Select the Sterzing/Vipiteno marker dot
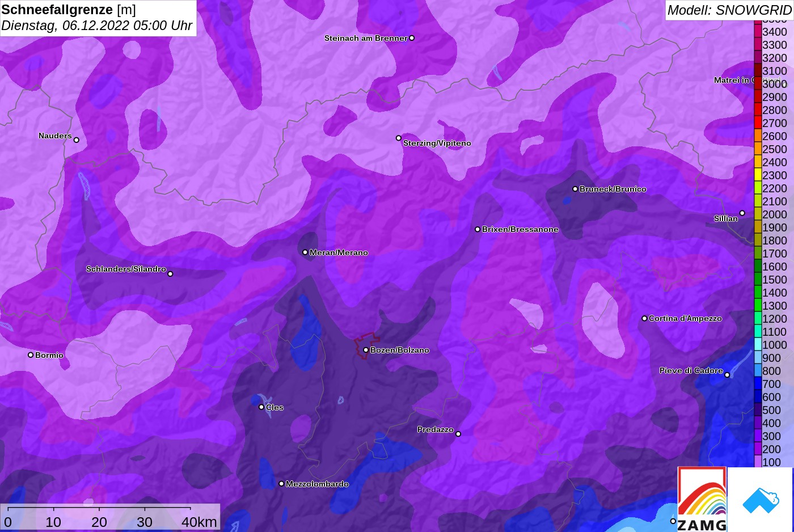Viewport: 794px width, 532px height. coord(399,138)
